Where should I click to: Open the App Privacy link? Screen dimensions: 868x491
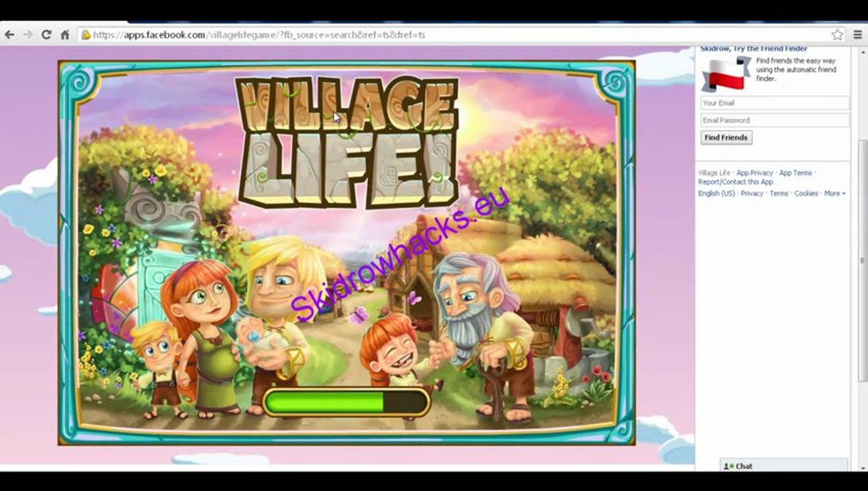click(754, 173)
